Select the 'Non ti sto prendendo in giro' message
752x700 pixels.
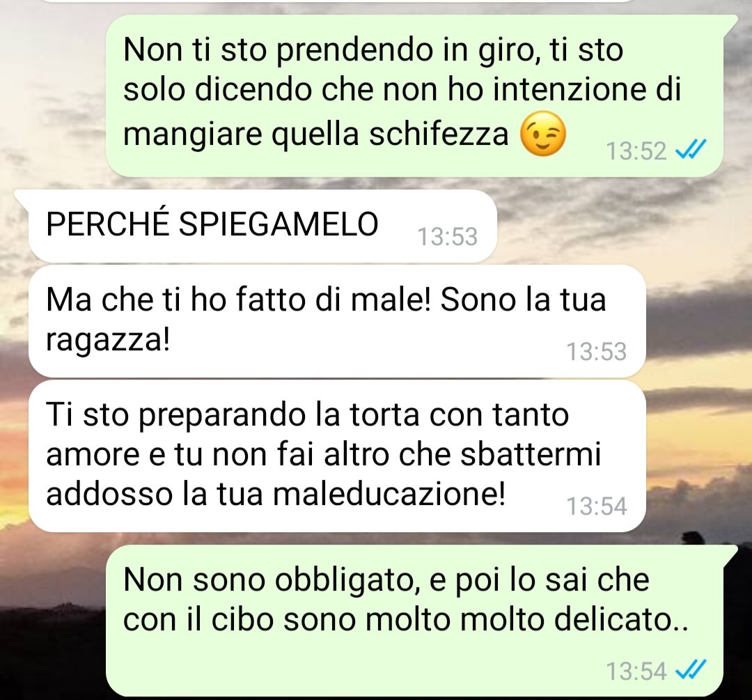click(414, 96)
